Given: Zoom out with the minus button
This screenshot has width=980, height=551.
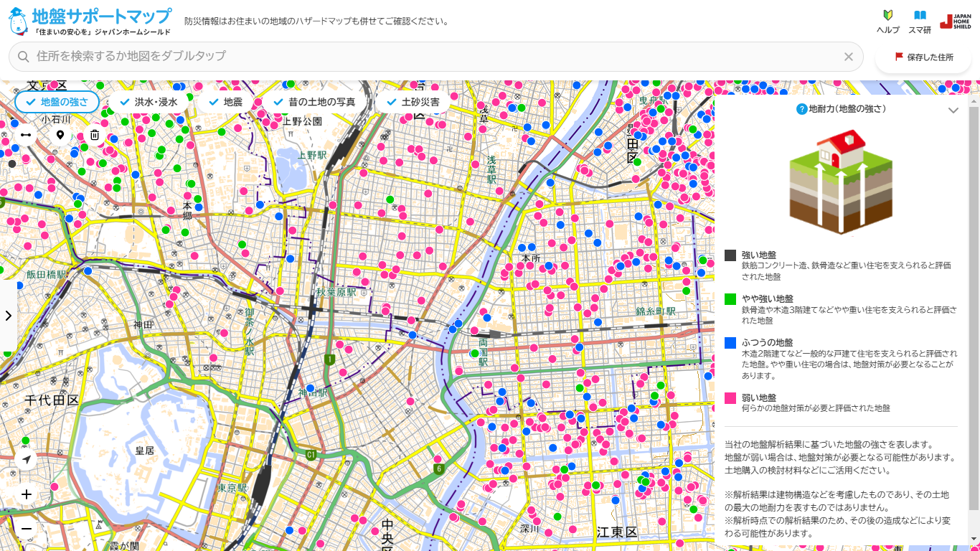Looking at the screenshot, I should 27,529.
